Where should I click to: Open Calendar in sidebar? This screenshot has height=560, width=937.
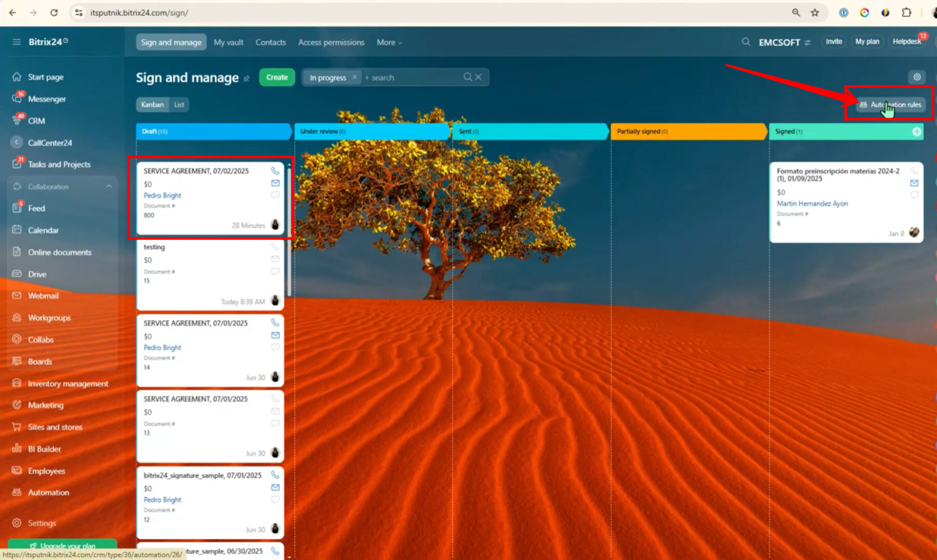pos(43,230)
